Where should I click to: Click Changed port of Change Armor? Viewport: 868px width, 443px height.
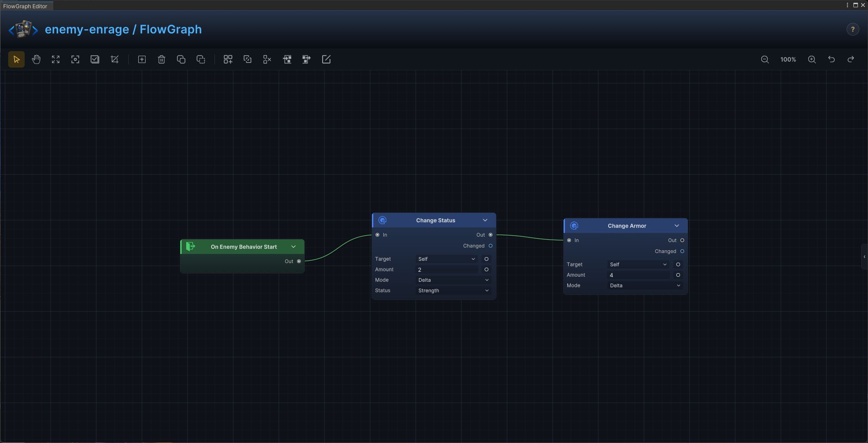(x=682, y=251)
